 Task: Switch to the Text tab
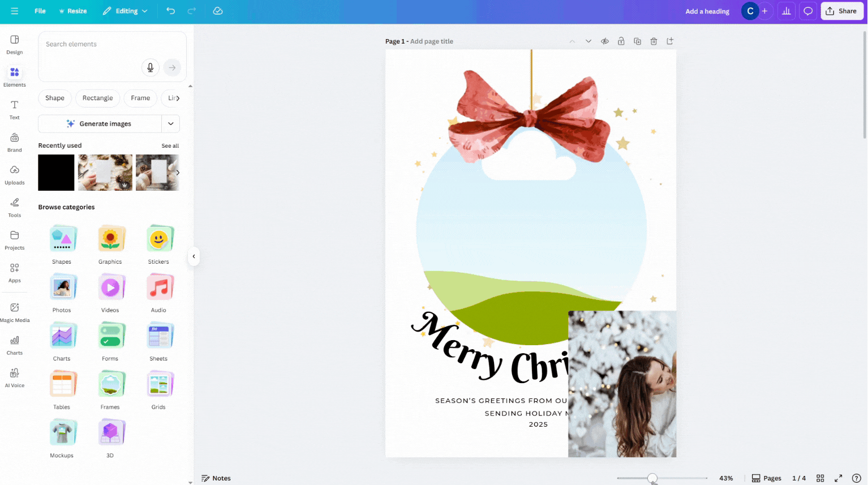[15, 109]
